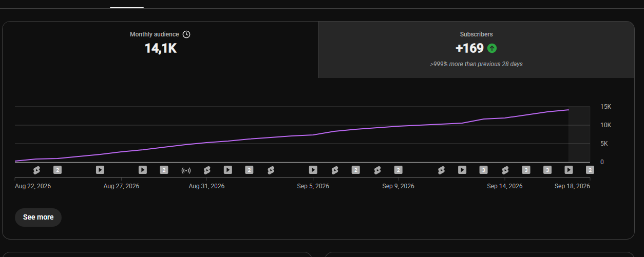Open the first video play marker on timeline
The height and width of the screenshot is (257, 644).
(100, 170)
